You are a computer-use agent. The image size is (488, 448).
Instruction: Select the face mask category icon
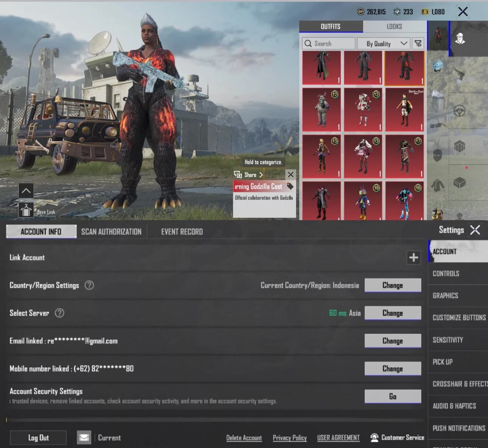[438, 155]
